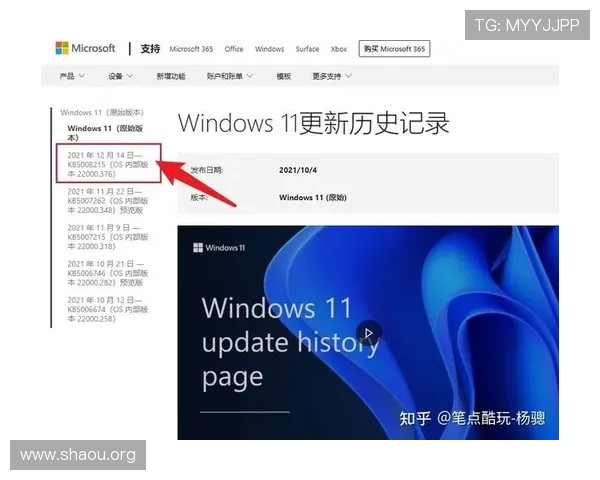This screenshot has width=600, height=480.
Task: Open the Office nav link
Action: tap(234, 49)
